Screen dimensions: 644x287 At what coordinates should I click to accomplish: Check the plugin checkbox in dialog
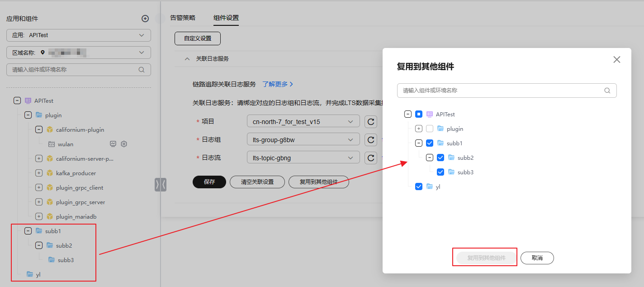[429, 128]
